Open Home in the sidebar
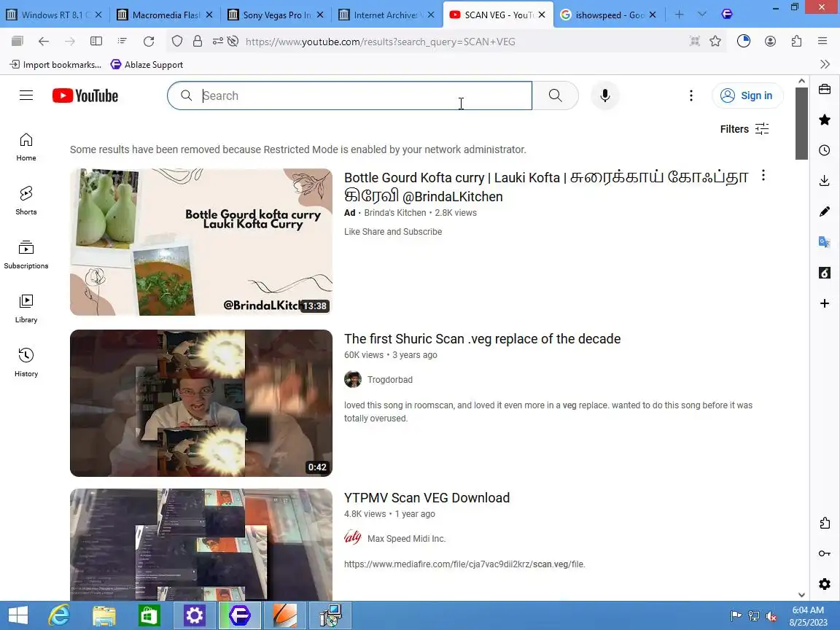Image resolution: width=840 pixels, height=630 pixels. pos(26,147)
